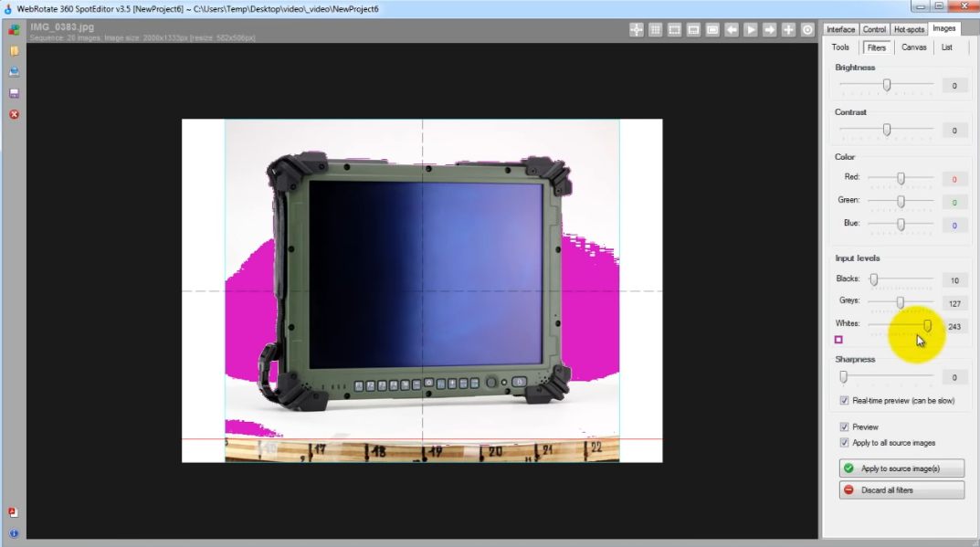
Task: Open the Canvas sub-tab
Action: click(x=913, y=47)
